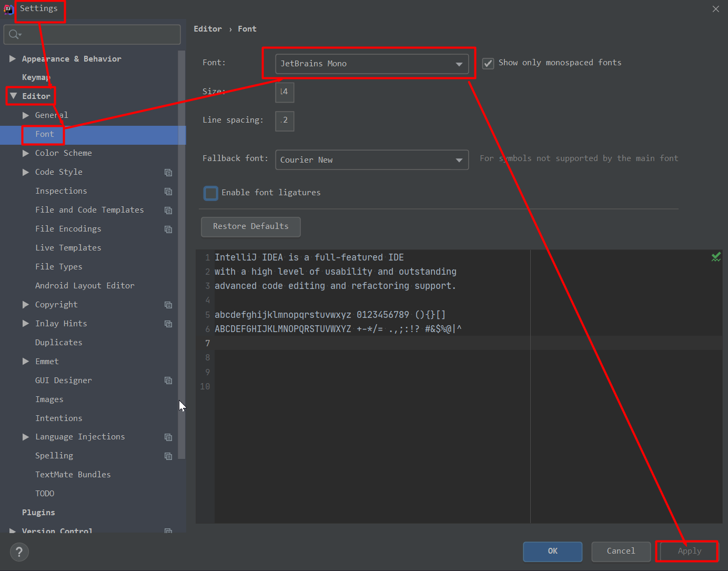This screenshot has width=728, height=571.
Task: Click the settings tree vertical scrollbar
Action: (181, 255)
